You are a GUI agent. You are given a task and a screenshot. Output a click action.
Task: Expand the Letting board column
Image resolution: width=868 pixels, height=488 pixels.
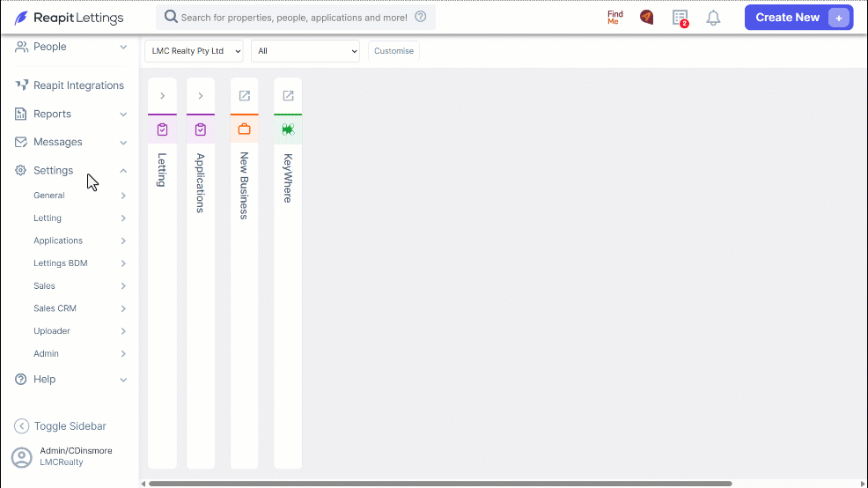(x=162, y=96)
